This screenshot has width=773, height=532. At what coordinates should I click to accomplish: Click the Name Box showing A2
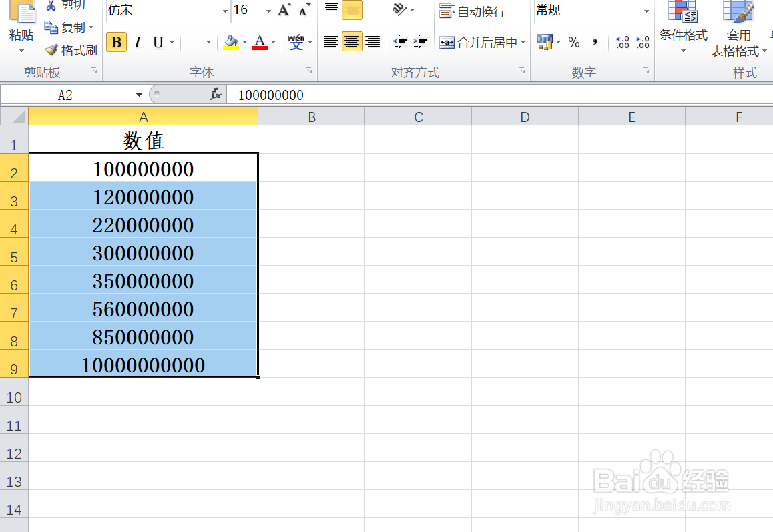click(65, 95)
